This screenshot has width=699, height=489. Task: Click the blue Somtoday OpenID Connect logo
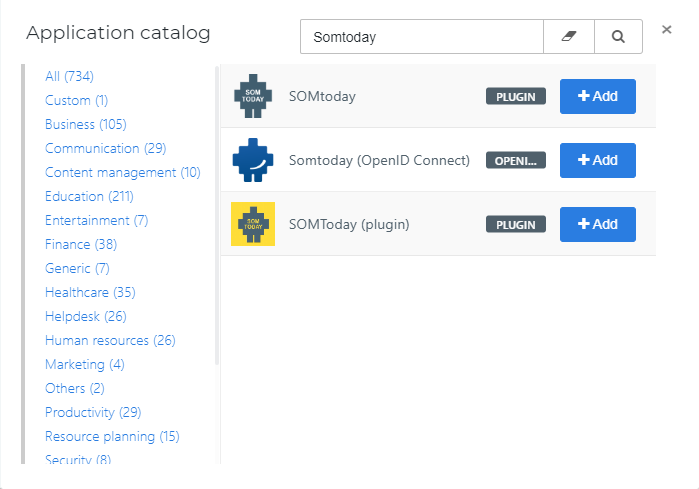click(x=253, y=160)
